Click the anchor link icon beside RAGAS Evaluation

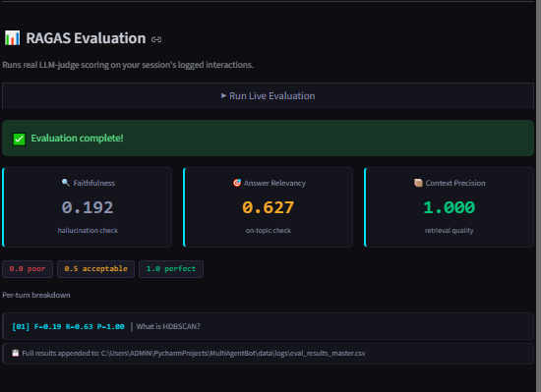[x=156, y=39]
